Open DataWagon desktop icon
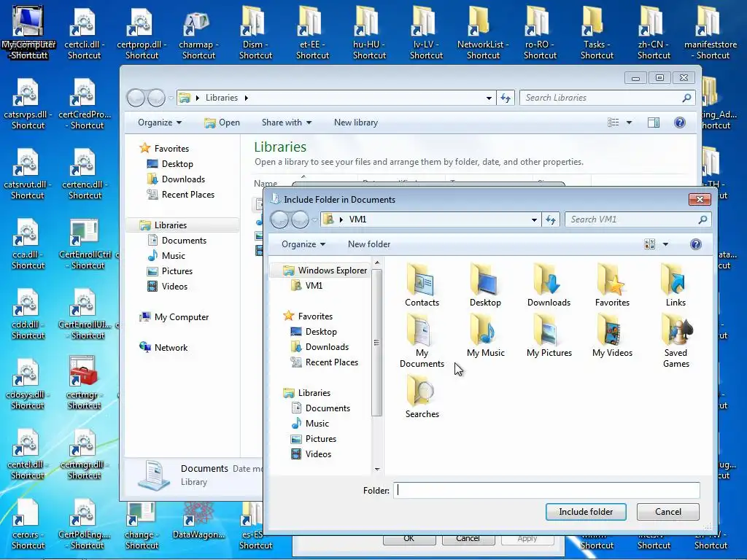This screenshot has width=747, height=560. pos(198,521)
